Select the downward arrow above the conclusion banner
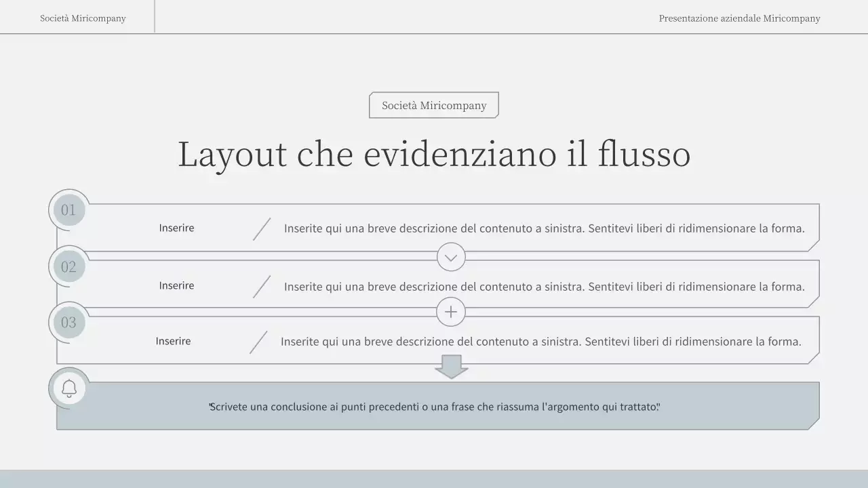The width and height of the screenshot is (868, 488). pyautogui.click(x=450, y=366)
